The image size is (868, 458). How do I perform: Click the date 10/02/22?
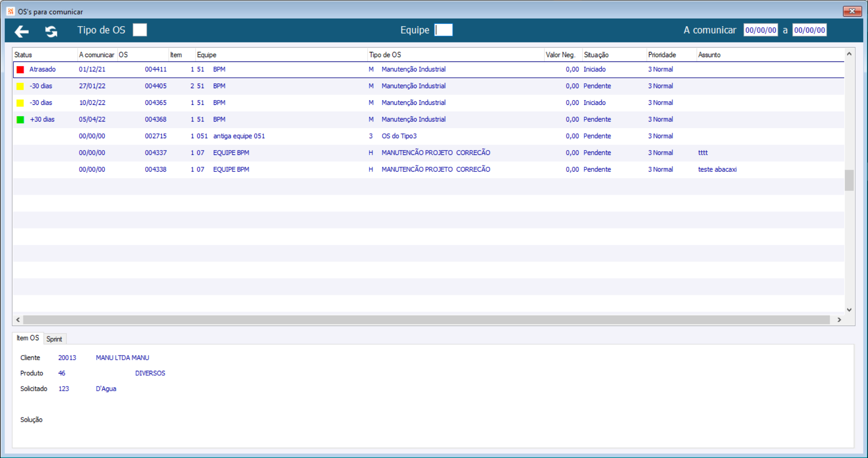[x=92, y=103]
